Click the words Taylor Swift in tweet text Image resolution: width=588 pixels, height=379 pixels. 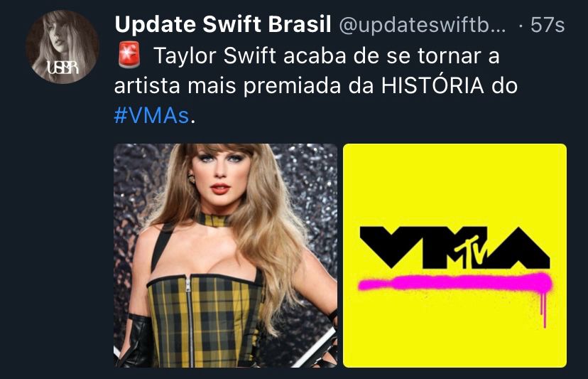pos(214,56)
